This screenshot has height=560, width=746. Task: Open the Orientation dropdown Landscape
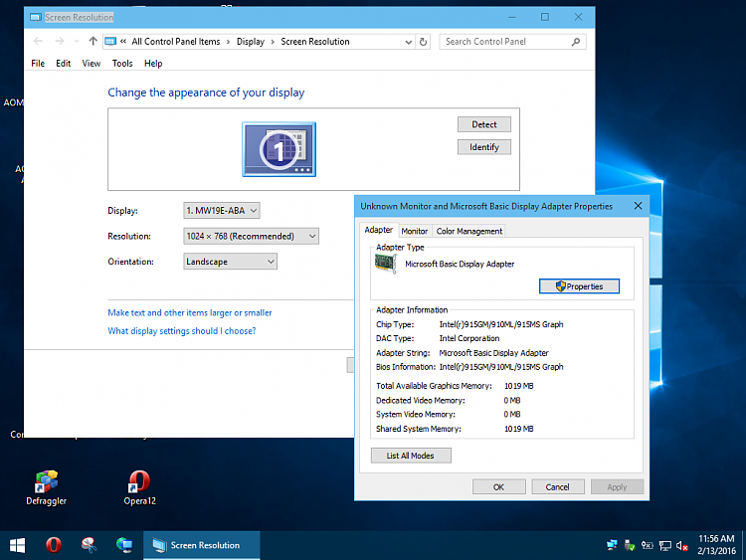pyautogui.click(x=231, y=262)
